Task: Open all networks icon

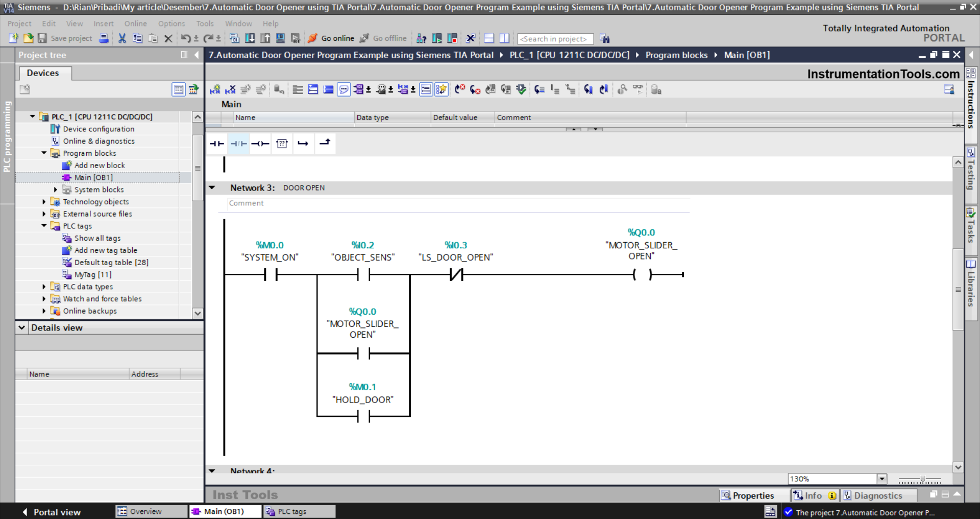Action: pos(313,89)
